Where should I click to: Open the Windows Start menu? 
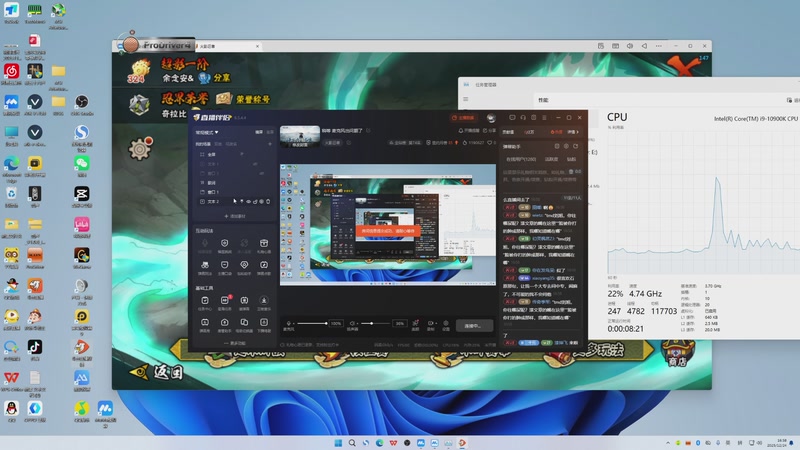click(x=338, y=443)
